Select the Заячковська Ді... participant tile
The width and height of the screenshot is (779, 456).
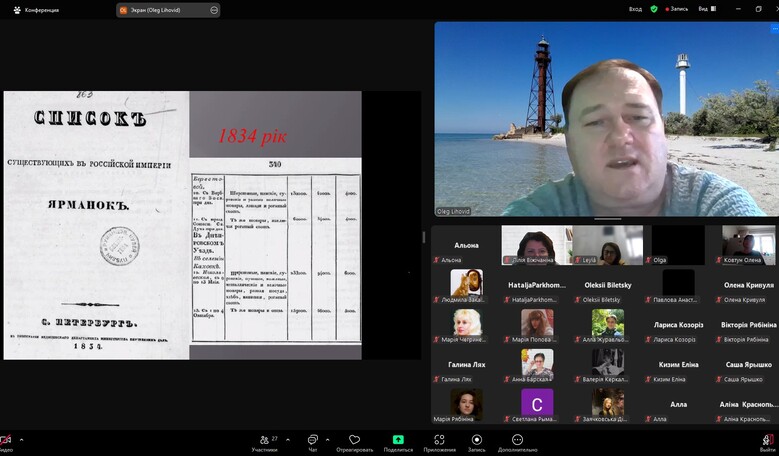[608, 404]
